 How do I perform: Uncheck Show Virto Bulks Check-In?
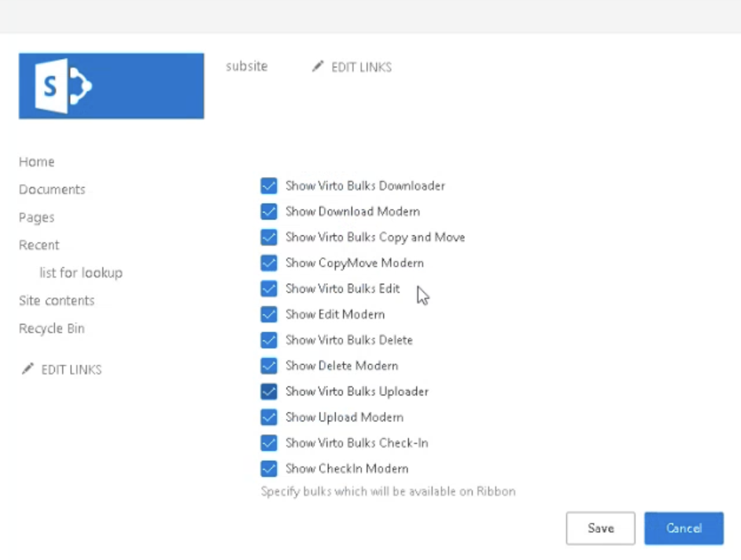coord(269,443)
